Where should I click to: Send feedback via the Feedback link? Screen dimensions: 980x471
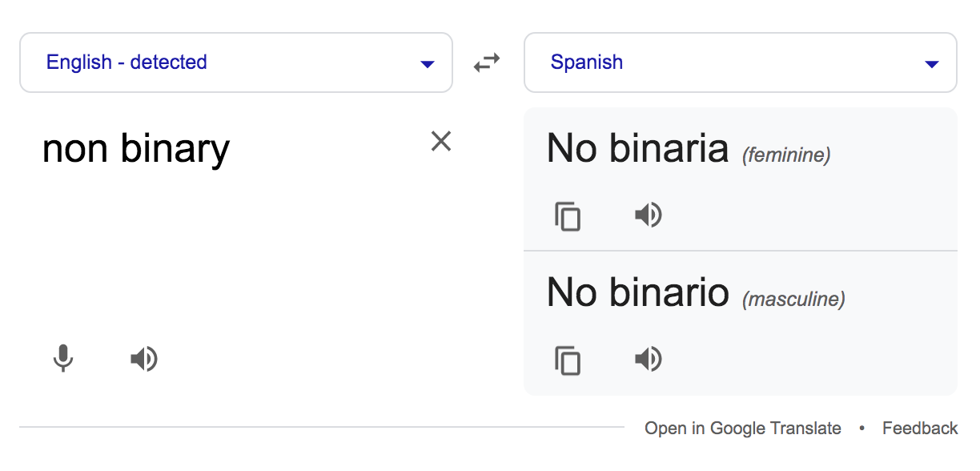(x=920, y=429)
